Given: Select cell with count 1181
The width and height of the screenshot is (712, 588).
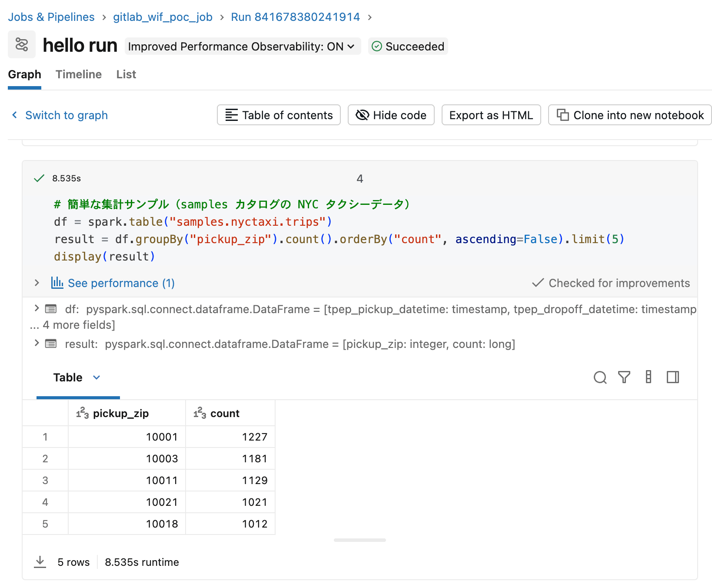Looking at the screenshot, I should (x=230, y=458).
